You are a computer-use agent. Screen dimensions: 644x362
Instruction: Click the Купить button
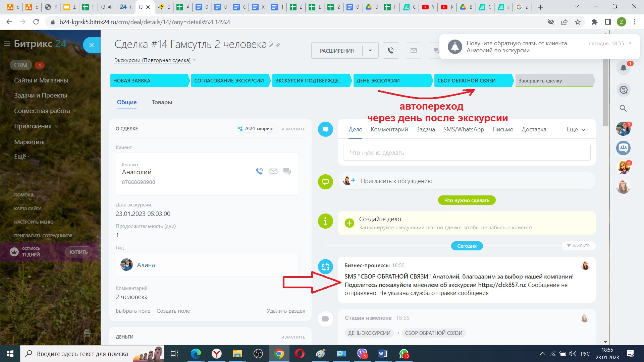(x=78, y=252)
